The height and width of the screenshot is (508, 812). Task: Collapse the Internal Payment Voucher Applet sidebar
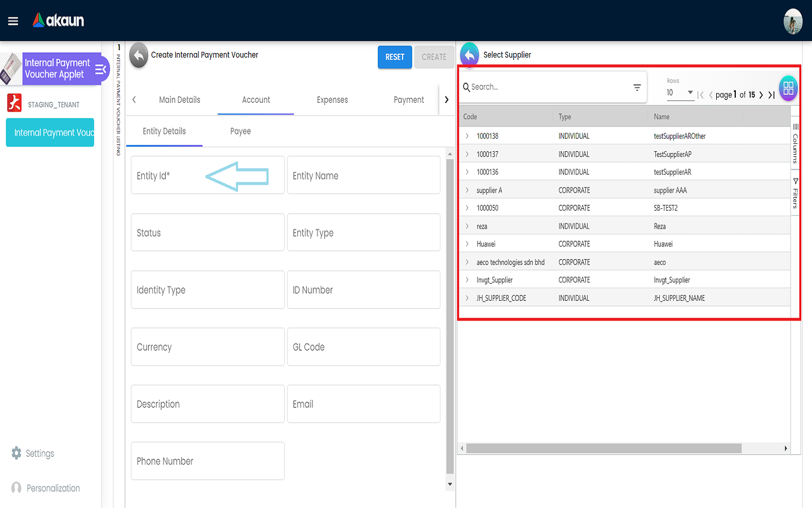coord(100,69)
